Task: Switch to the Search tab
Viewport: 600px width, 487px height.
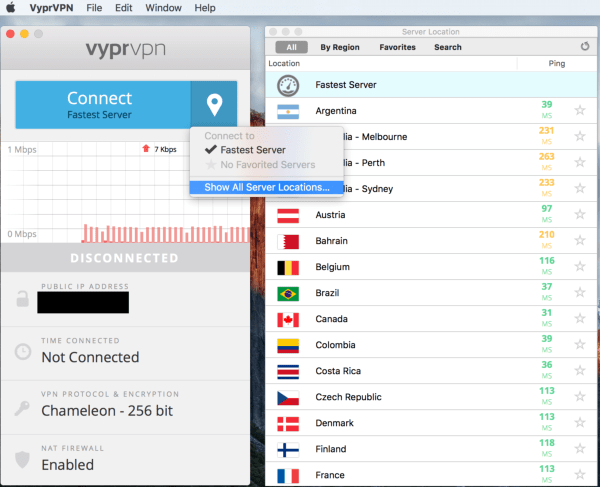Action: coord(448,47)
